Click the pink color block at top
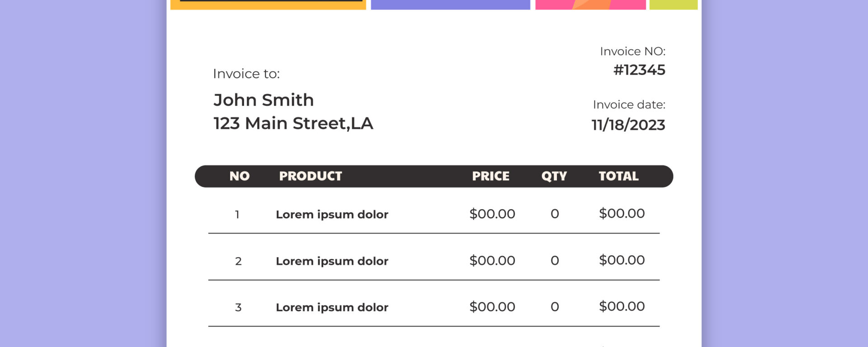 [x=590, y=5]
